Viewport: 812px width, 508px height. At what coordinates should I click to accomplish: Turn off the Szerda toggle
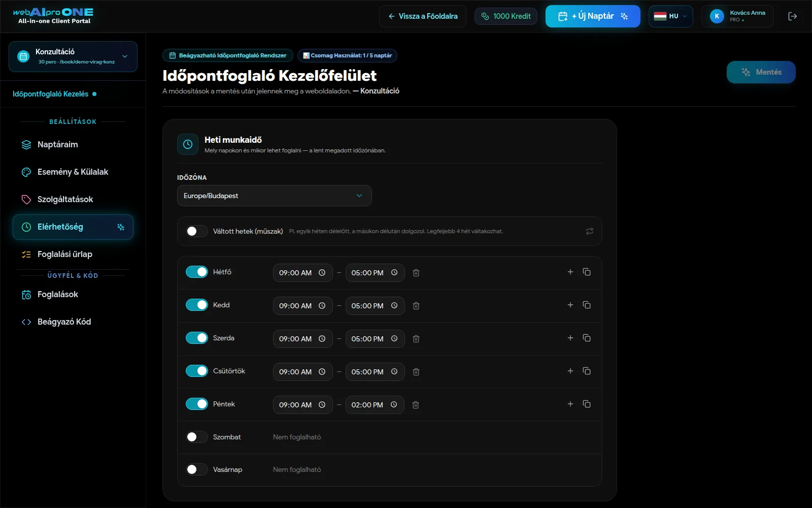point(196,338)
